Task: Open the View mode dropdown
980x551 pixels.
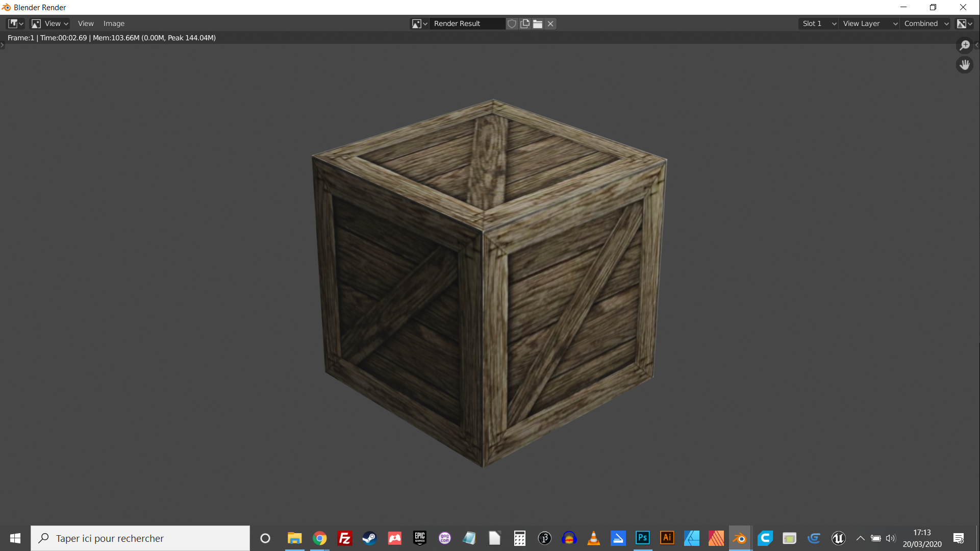Action: [x=50, y=23]
